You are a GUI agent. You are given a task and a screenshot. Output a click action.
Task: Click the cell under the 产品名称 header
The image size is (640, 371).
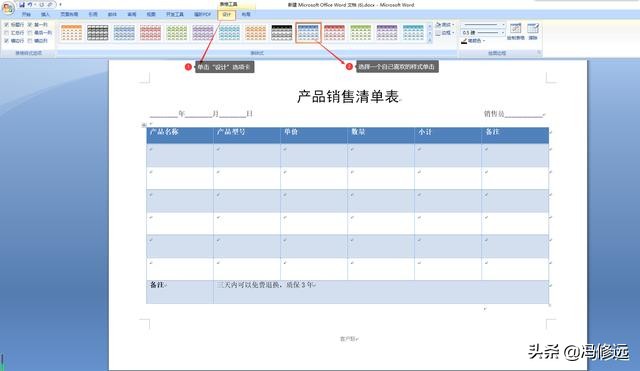(180, 155)
